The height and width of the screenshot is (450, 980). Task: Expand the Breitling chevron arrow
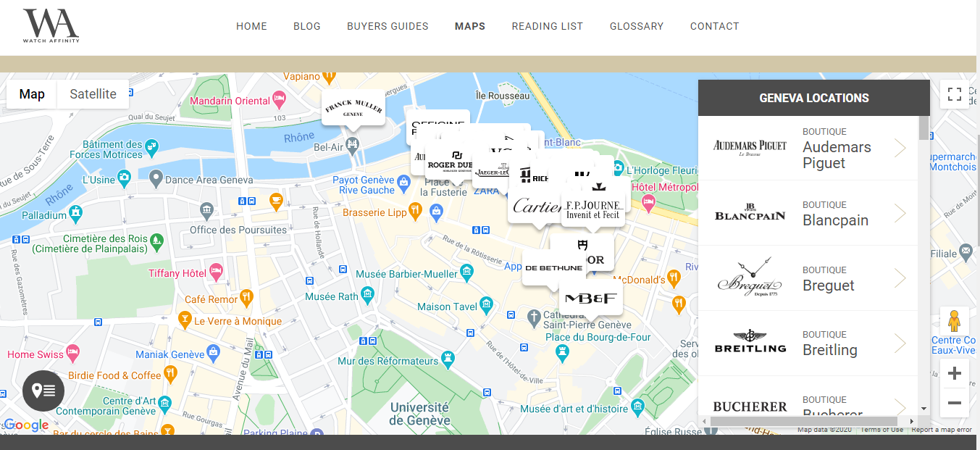coord(900,343)
